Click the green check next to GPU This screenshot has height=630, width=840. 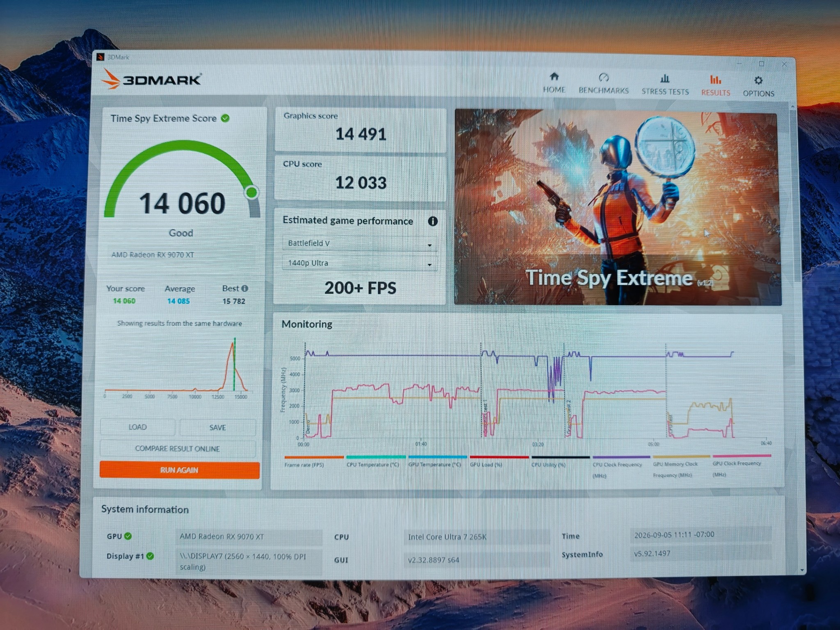point(128,536)
